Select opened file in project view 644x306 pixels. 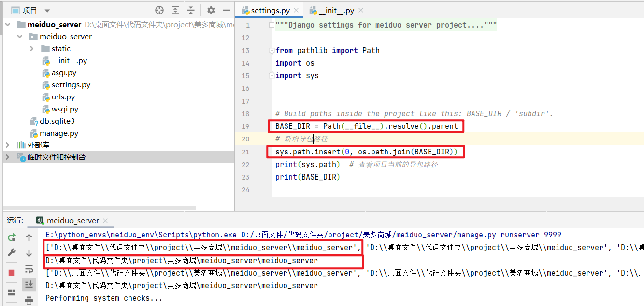click(159, 10)
